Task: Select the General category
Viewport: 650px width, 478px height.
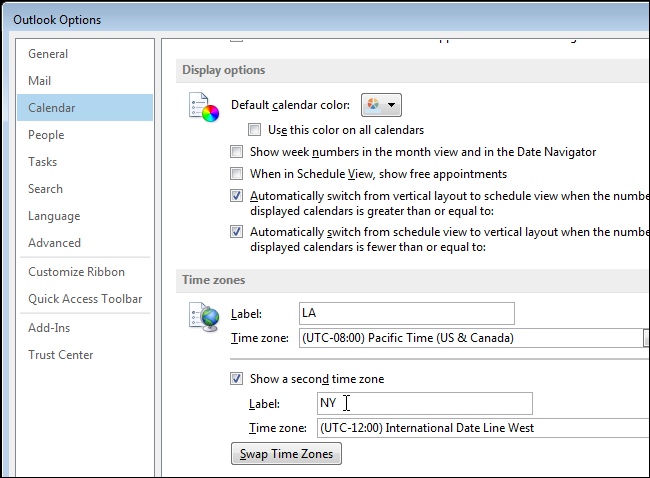Action: pyautogui.click(x=48, y=54)
